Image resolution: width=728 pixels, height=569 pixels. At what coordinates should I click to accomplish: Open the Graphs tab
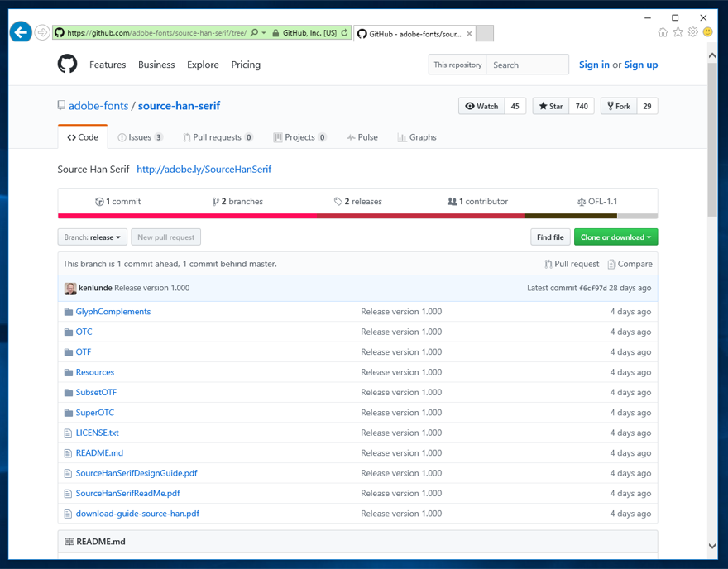(x=417, y=137)
